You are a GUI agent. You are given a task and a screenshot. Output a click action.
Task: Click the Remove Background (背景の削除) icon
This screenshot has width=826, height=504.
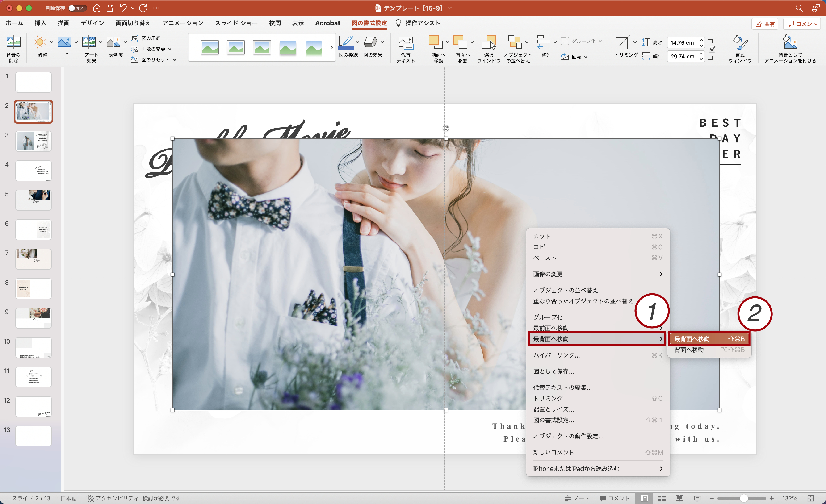coord(13,42)
